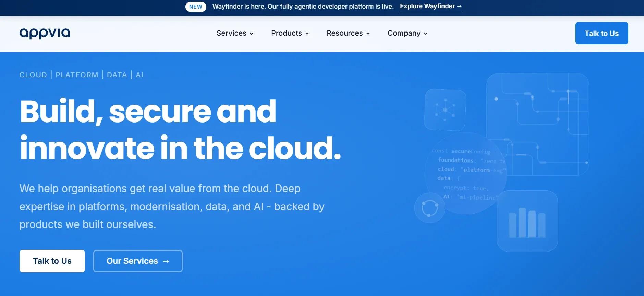Click the paragraph starting We help organisations
The image size is (644, 296).
pyautogui.click(x=172, y=206)
